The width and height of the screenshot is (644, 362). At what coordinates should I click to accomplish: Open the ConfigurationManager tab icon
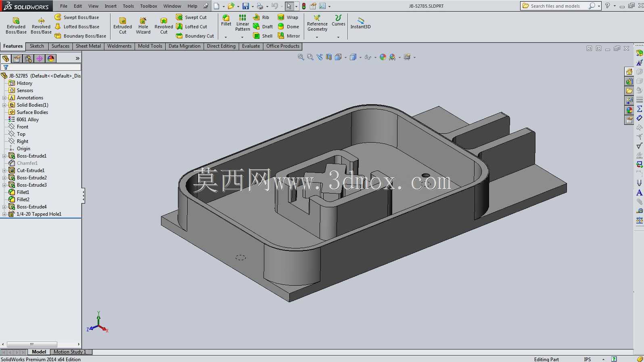point(28,59)
